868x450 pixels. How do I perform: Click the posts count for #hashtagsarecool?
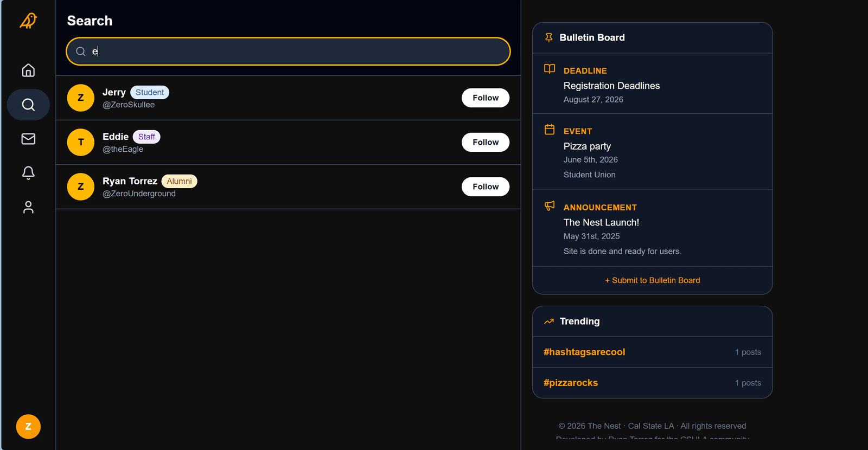pyautogui.click(x=748, y=352)
